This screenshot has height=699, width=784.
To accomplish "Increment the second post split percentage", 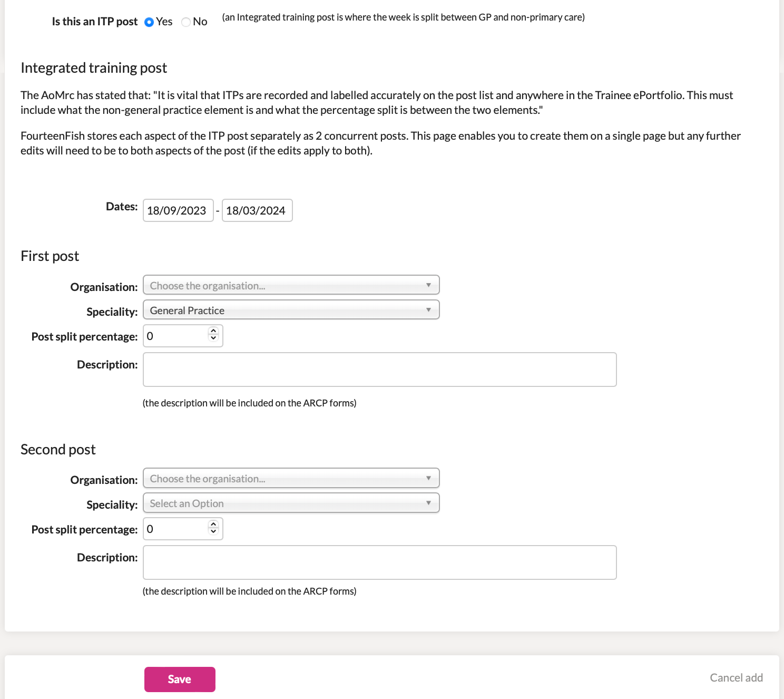I will click(213, 525).
